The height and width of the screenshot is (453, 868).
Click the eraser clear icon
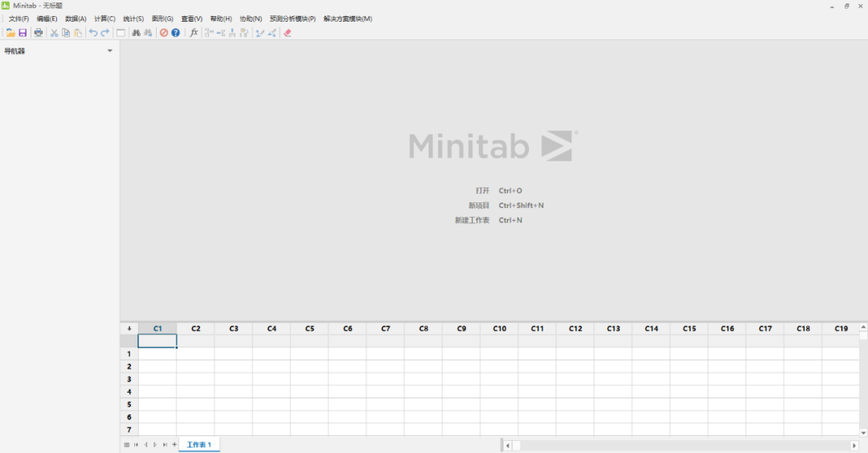(x=287, y=33)
